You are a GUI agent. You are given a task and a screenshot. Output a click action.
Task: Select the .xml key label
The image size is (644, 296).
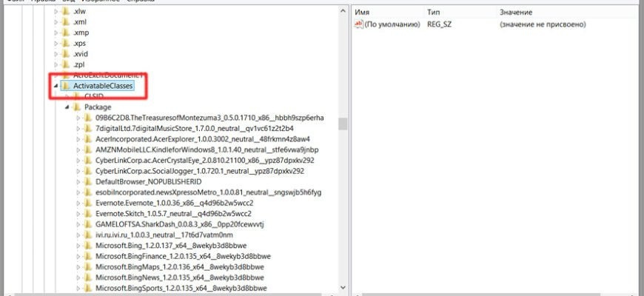pos(80,21)
